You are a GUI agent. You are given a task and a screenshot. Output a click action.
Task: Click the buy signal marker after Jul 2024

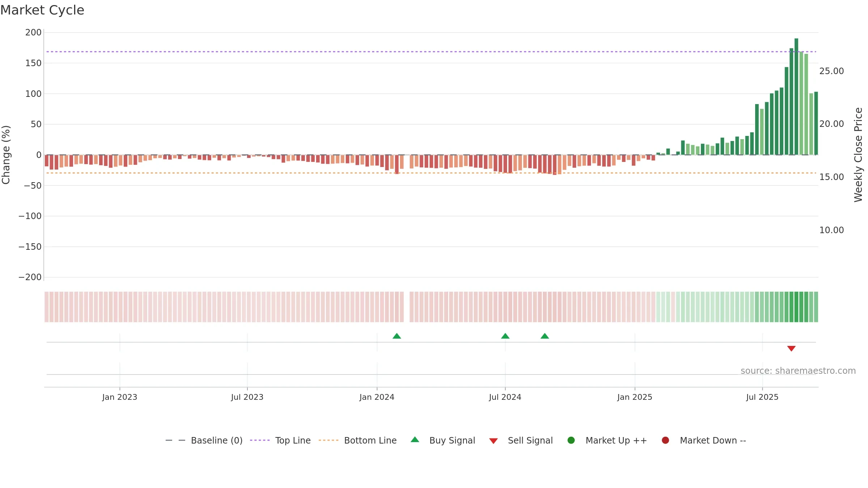[545, 336]
